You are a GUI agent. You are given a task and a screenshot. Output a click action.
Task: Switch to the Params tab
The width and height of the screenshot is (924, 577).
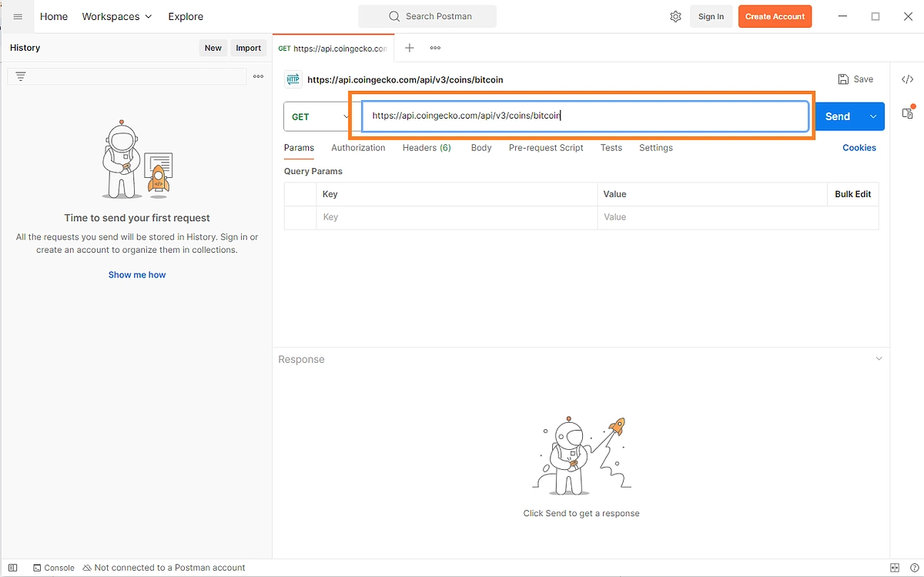tap(299, 148)
